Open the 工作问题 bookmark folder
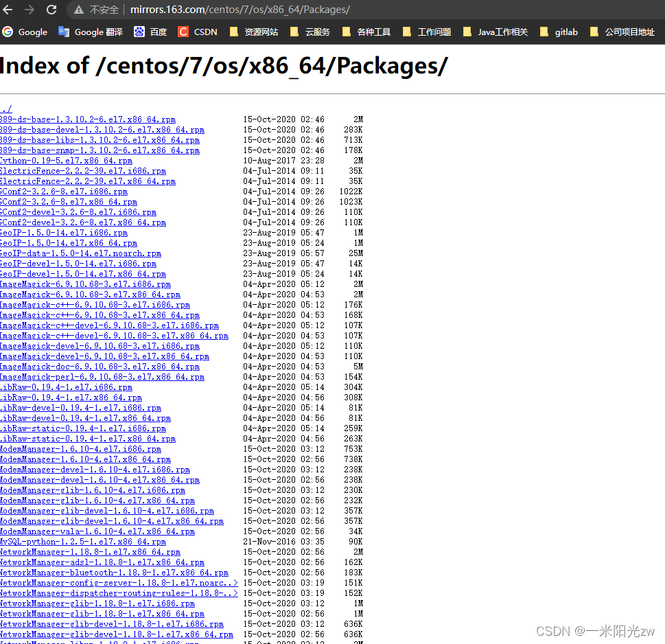 coord(427,32)
